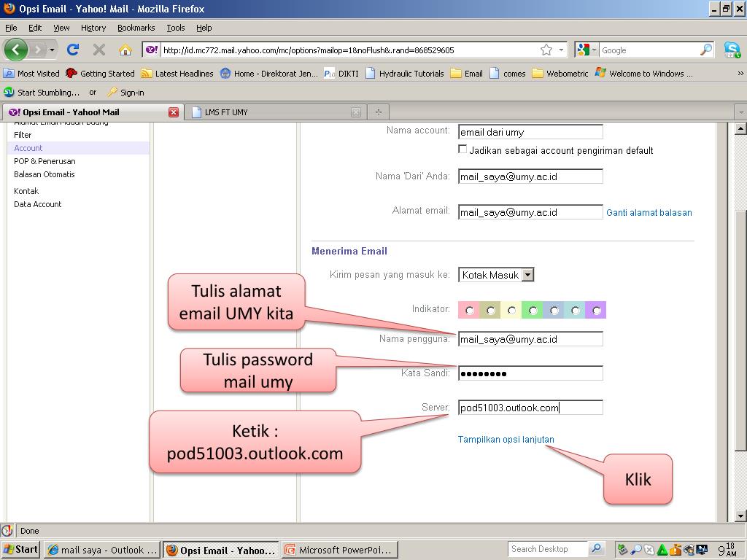The image size is (747, 560).
Task: Select the purple Indikator radio button
Action: [x=597, y=311]
